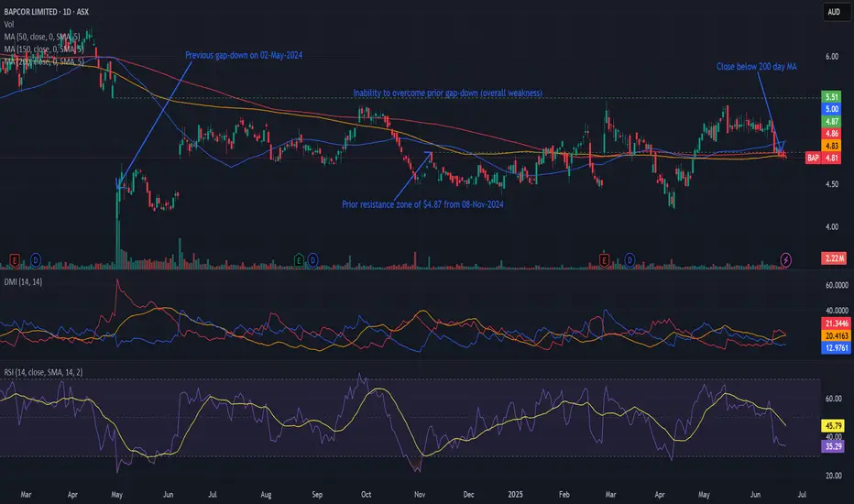The height and width of the screenshot is (504, 854).
Task: Open the dividend marker before September 2024
Action: coord(313,260)
